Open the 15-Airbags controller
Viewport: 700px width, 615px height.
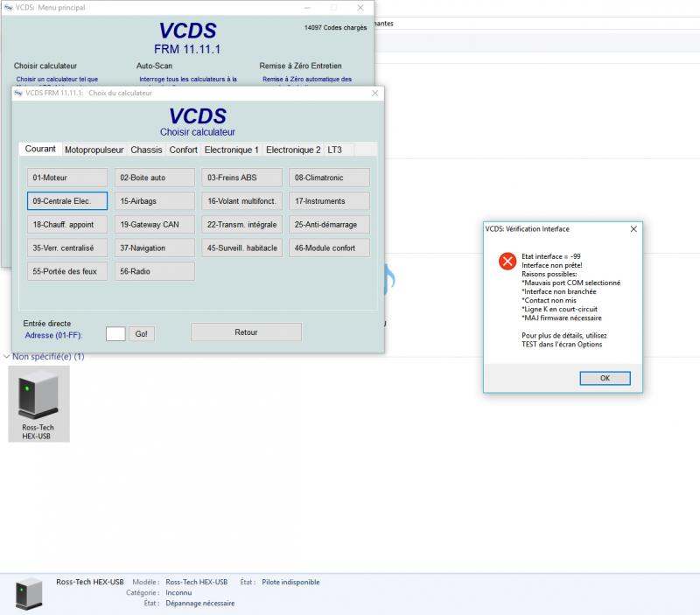[x=155, y=201]
